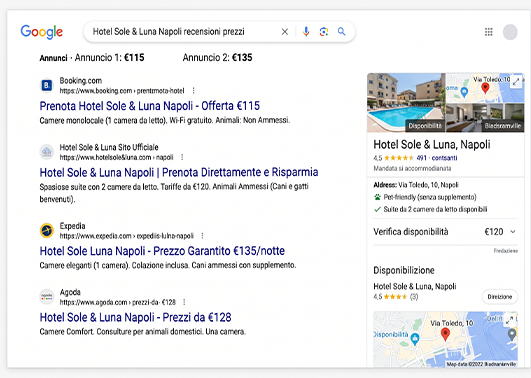Expand the top map with the arrows icon
The image size is (531, 378).
[x=516, y=82]
